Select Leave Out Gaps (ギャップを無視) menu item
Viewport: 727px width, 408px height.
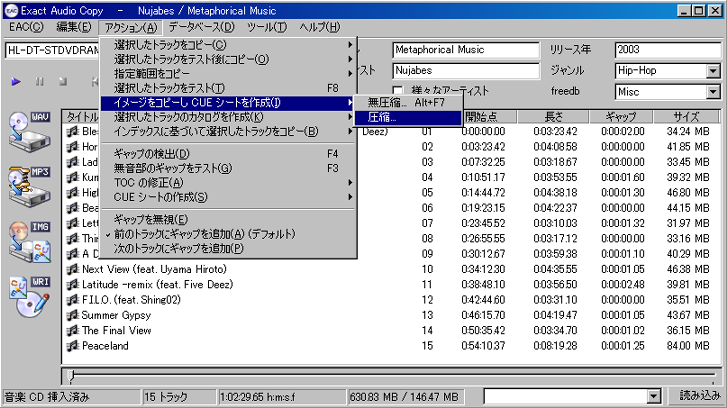point(229,219)
